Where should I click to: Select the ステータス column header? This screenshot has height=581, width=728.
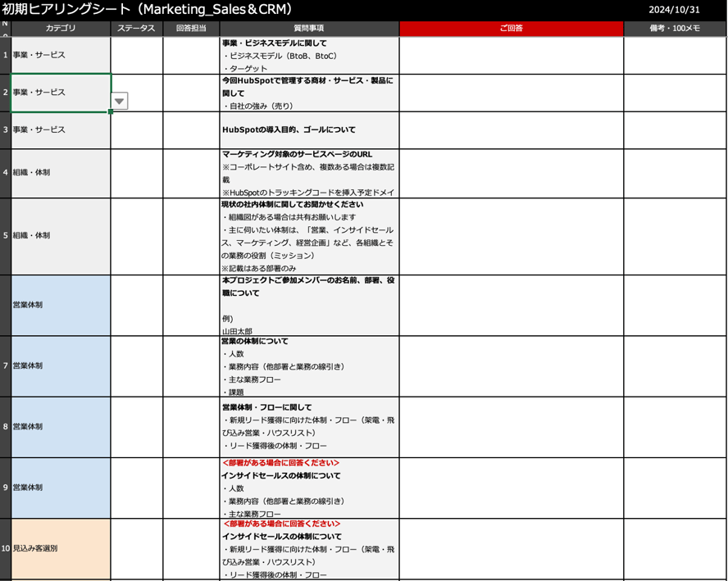tap(136, 29)
